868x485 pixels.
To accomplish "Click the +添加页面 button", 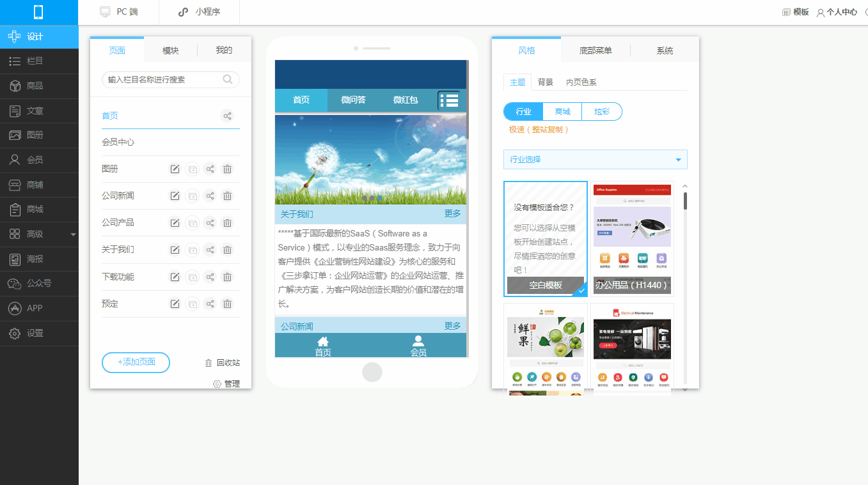I will (136, 362).
